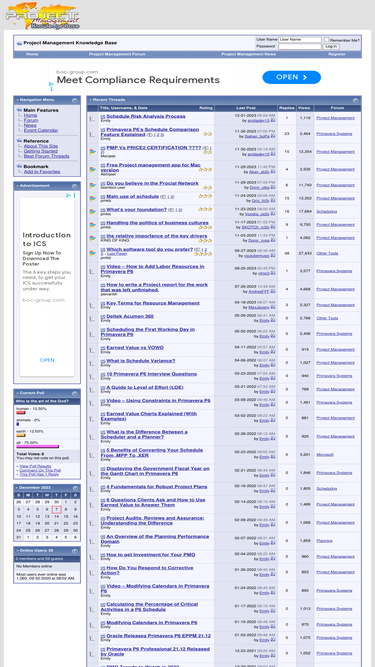Image resolution: width=375 pixels, height=667 pixels.
Task: Collapse the Recent Threads panel
Action: coord(355,100)
